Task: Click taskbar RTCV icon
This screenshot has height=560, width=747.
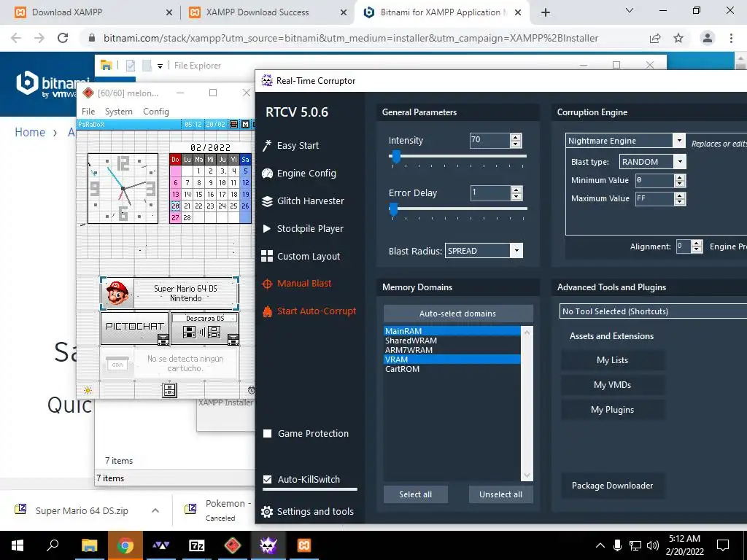Action: [x=268, y=545]
